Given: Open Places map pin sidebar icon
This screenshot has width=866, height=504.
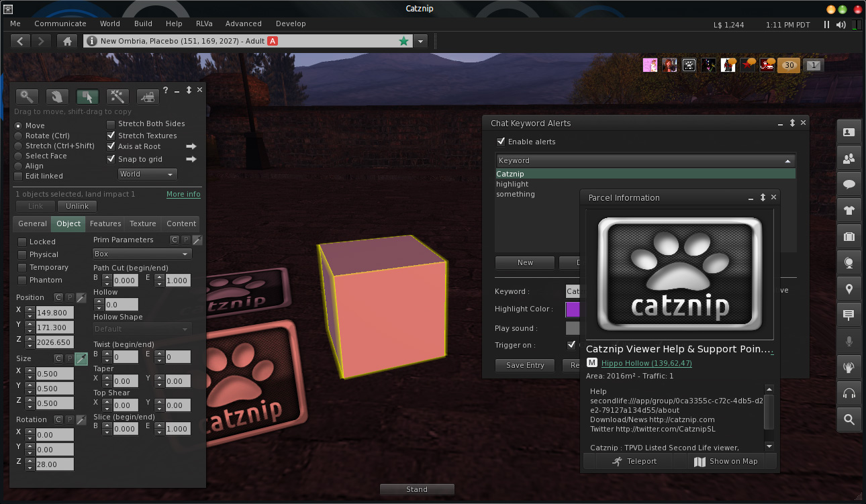Looking at the screenshot, I should (849, 289).
